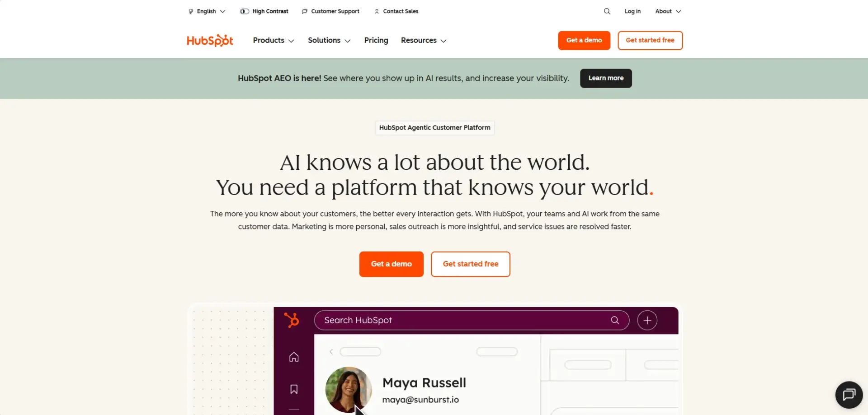Go to the Pricing page

click(x=376, y=40)
